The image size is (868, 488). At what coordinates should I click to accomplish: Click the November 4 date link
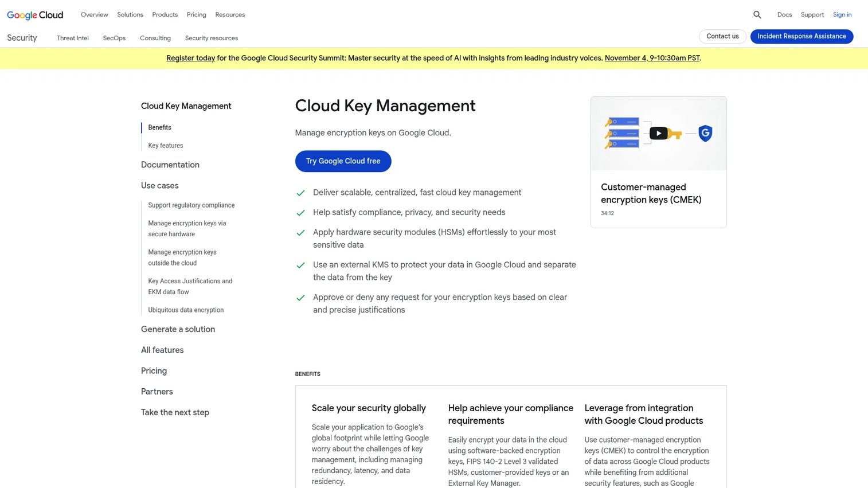pyautogui.click(x=652, y=58)
